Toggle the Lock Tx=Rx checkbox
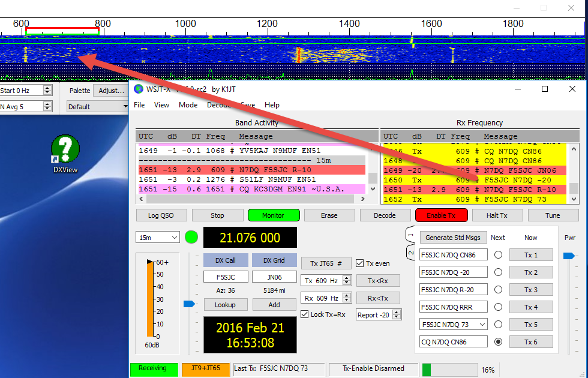Screen dimensions: 588x378 (305, 314)
